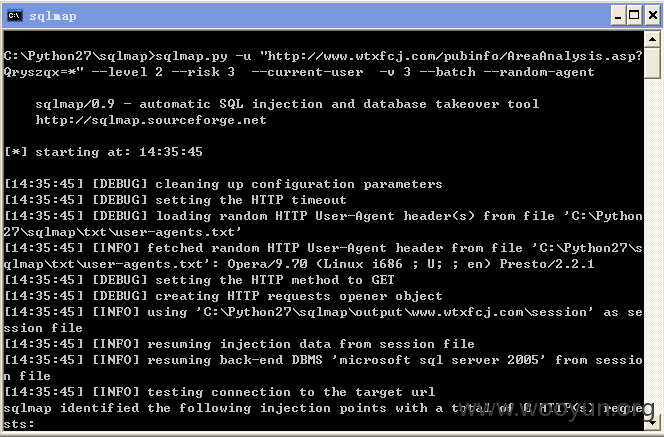The width and height of the screenshot is (664, 437).
Task: Click the scroll down arrow
Action: point(652,422)
